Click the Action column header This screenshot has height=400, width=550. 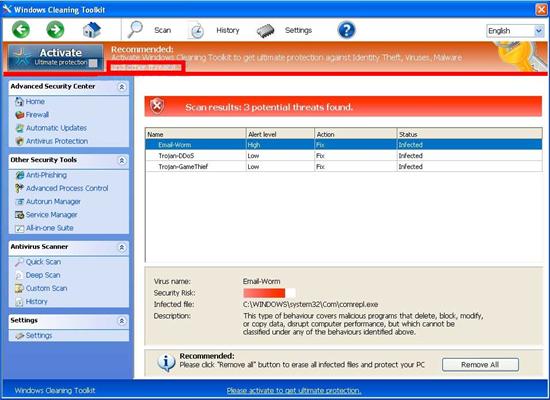[x=356, y=134]
